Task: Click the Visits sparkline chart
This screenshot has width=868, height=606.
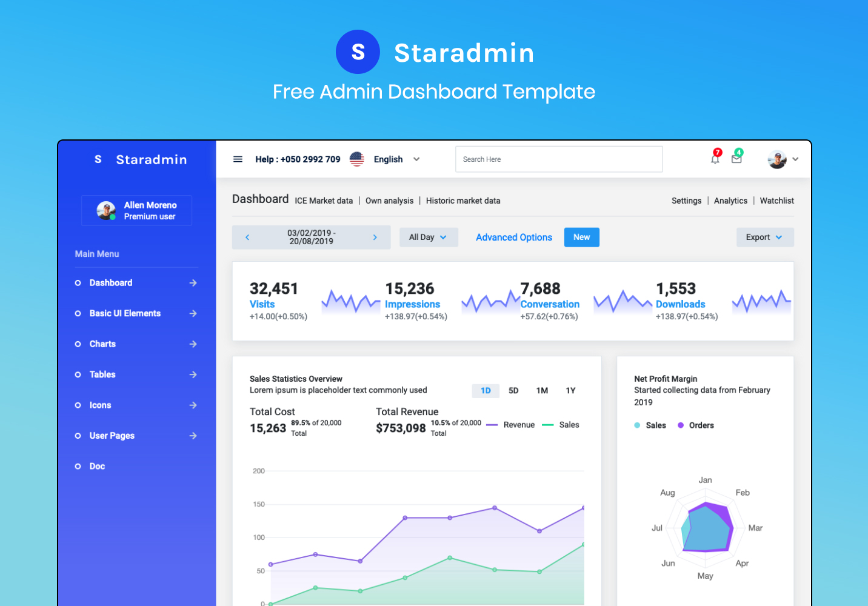Action: pyautogui.click(x=350, y=301)
